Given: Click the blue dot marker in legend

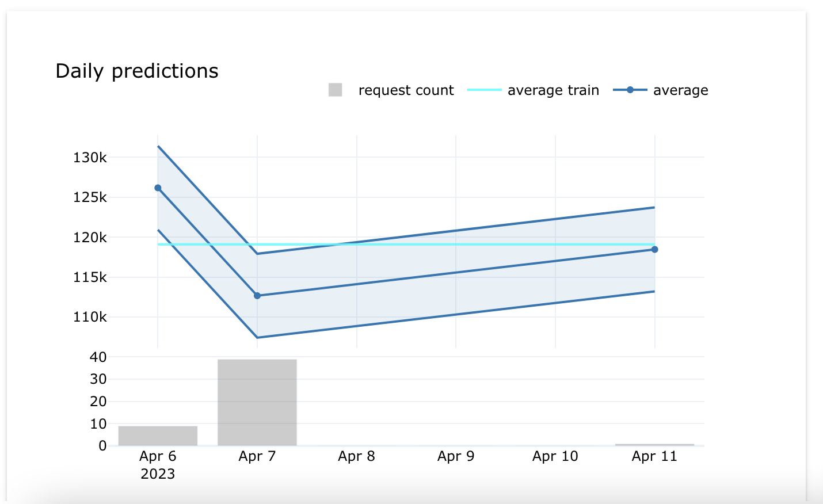Looking at the screenshot, I should 630,90.
